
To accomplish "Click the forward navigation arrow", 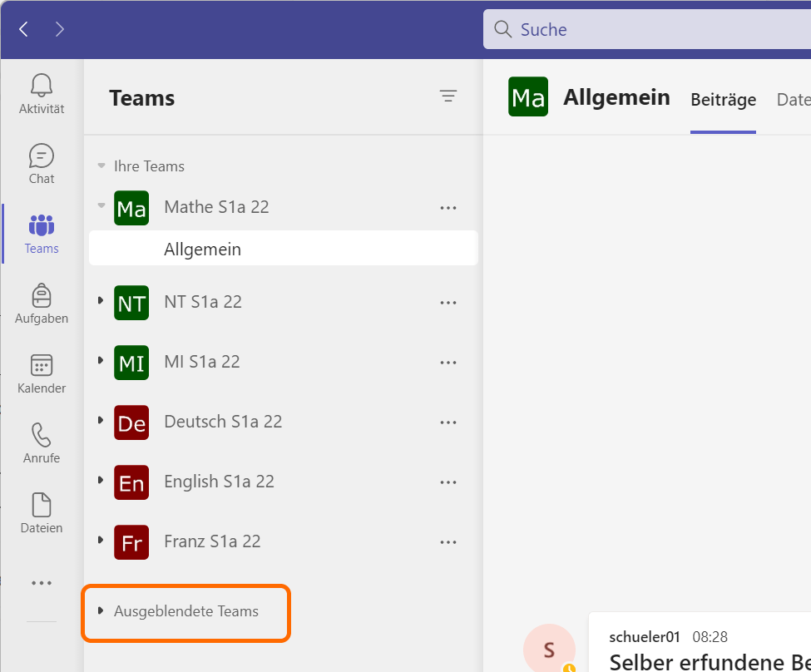I will (x=60, y=30).
